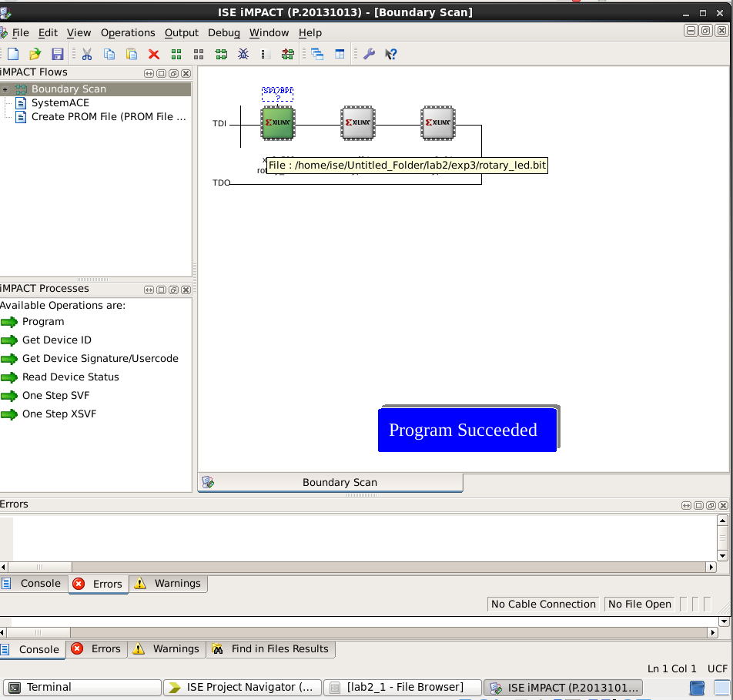The height and width of the screenshot is (700, 733).
Task: Run One Step XSVF operation
Action: pos(59,414)
